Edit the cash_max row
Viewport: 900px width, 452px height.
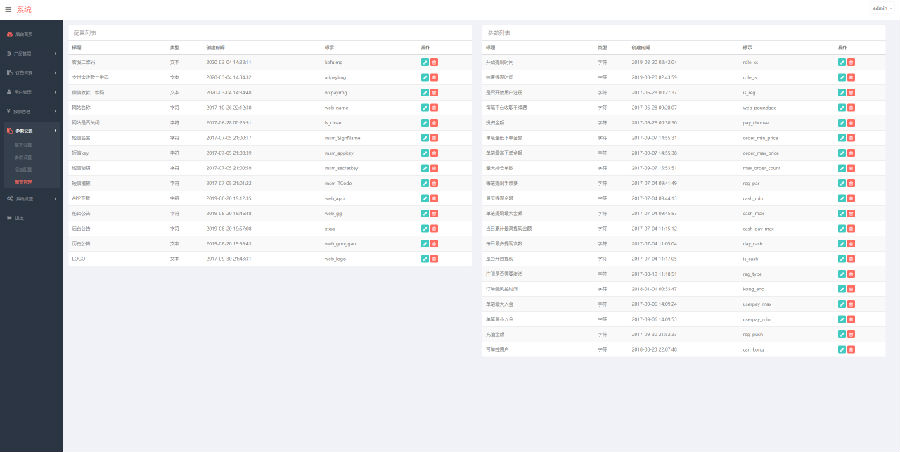click(x=841, y=213)
